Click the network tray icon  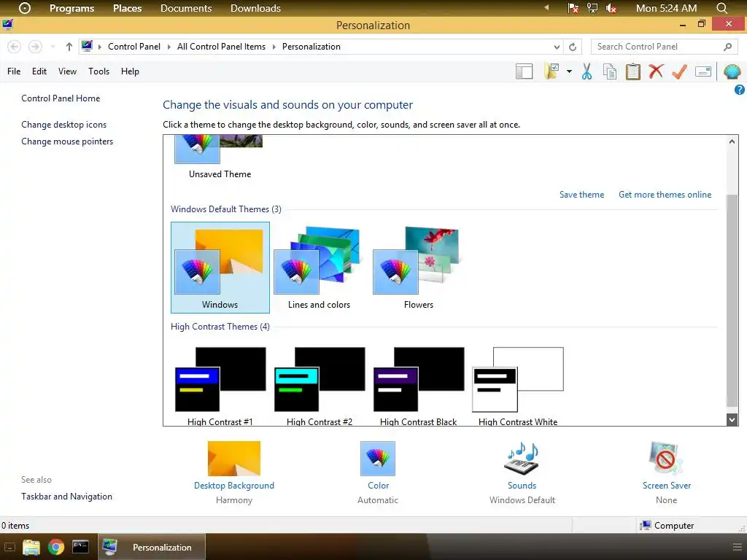point(592,8)
